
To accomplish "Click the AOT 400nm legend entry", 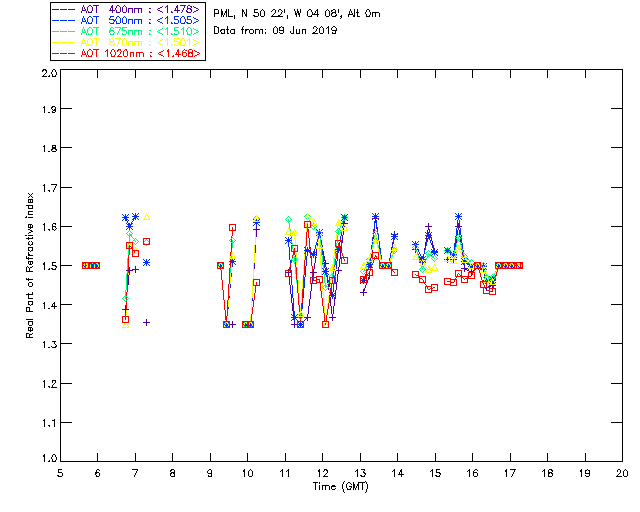I will [127, 9].
